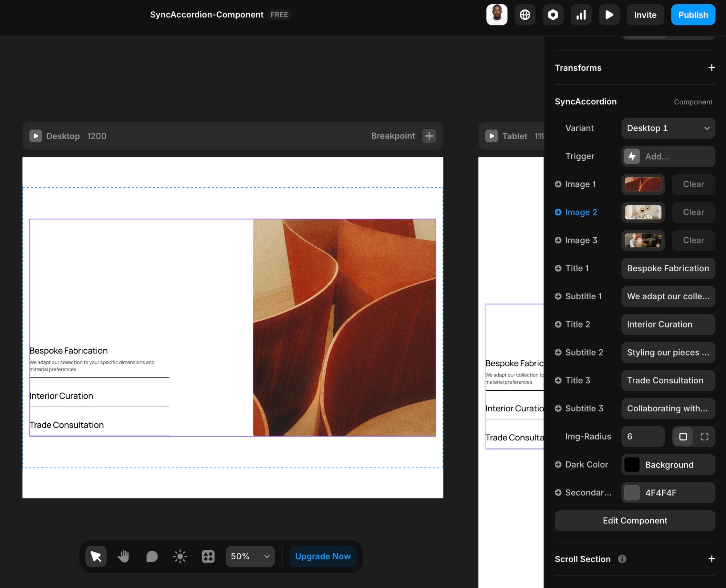The height and width of the screenshot is (588, 726).
Task: Expand the Transforms section with plus
Action: (711, 68)
